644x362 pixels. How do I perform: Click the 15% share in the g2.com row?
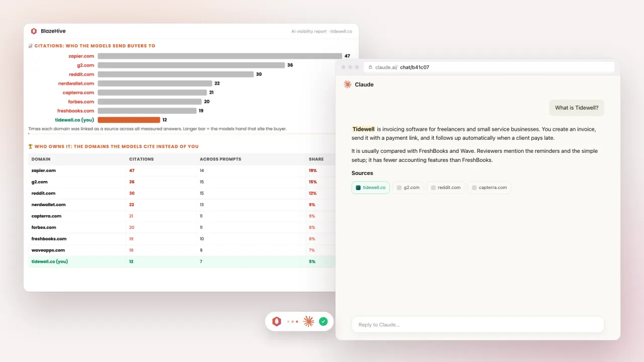tap(313, 182)
